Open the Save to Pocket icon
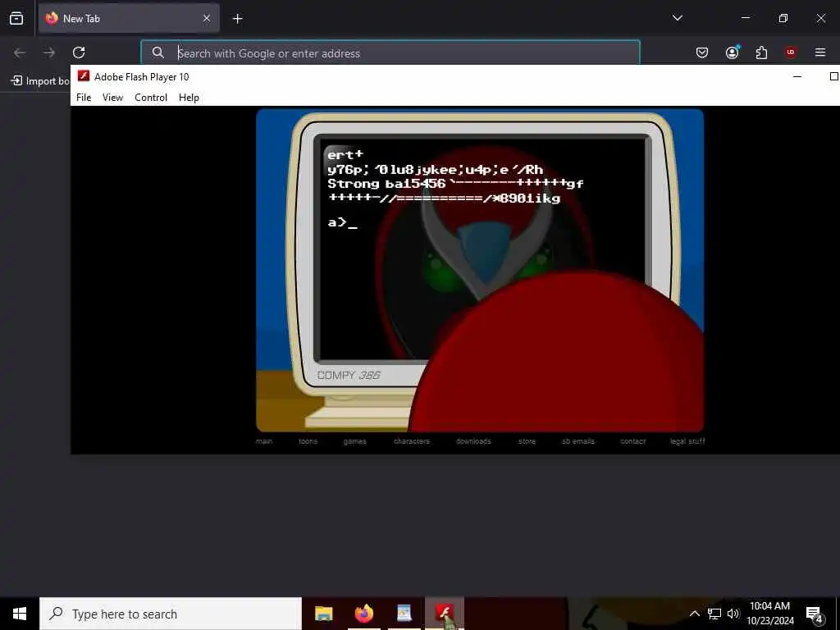The width and height of the screenshot is (840, 630). point(702,52)
